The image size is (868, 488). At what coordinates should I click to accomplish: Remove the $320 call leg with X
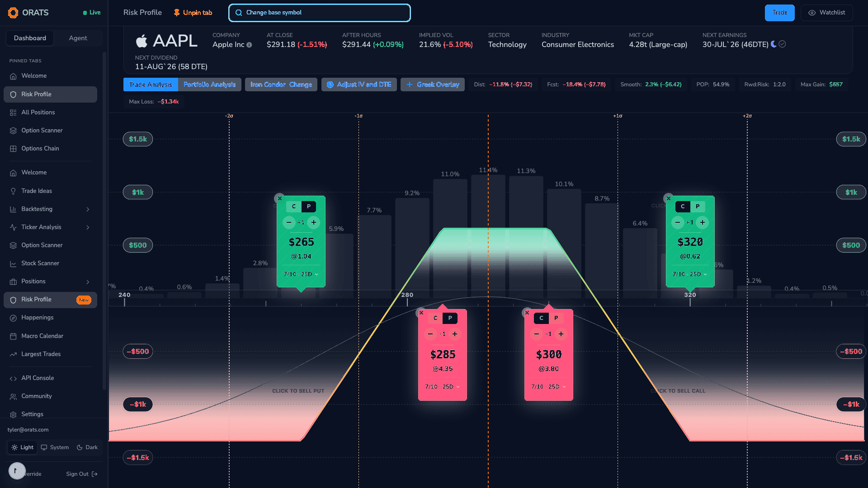coord(668,198)
